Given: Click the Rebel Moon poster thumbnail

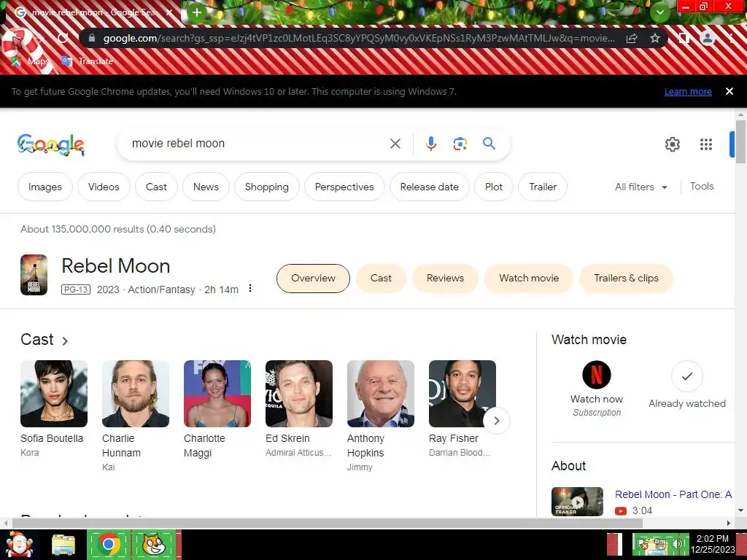Looking at the screenshot, I should (x=34, y=275).
